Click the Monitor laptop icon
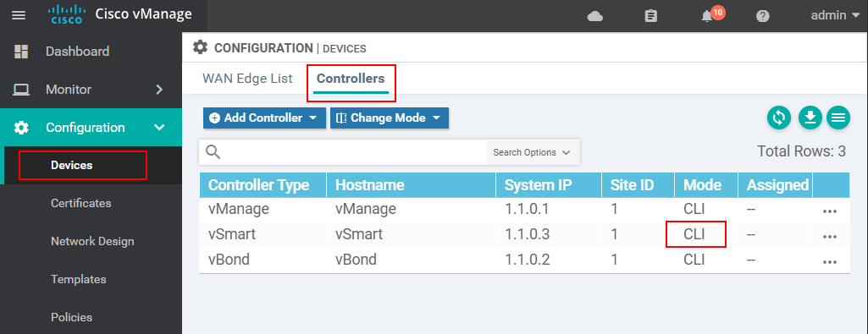Image resolution: width=868 pixels, height=334 pixels. click(21, 90)
